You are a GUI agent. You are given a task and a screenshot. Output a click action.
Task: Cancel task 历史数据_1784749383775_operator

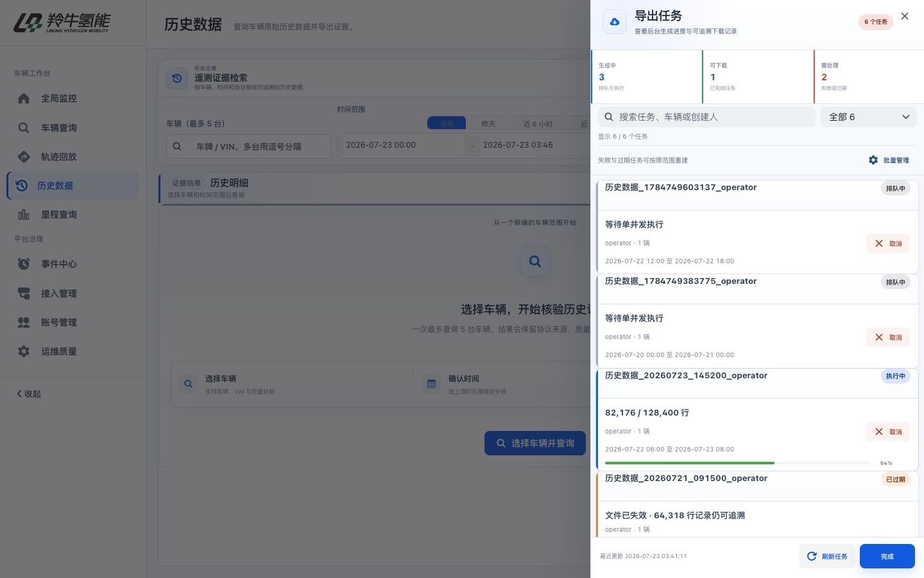(x=888, y=337)
